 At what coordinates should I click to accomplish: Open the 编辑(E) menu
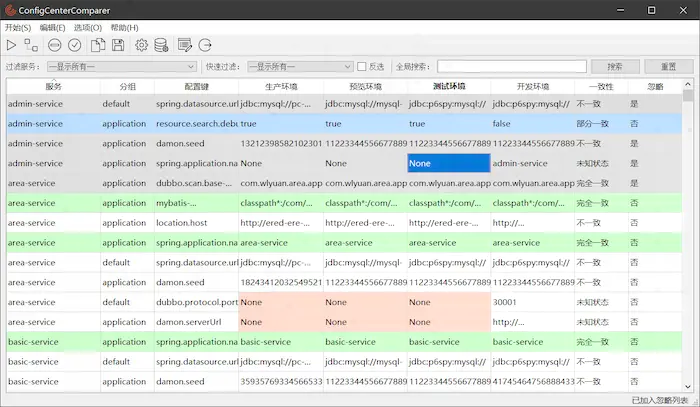tap(52, 28)
